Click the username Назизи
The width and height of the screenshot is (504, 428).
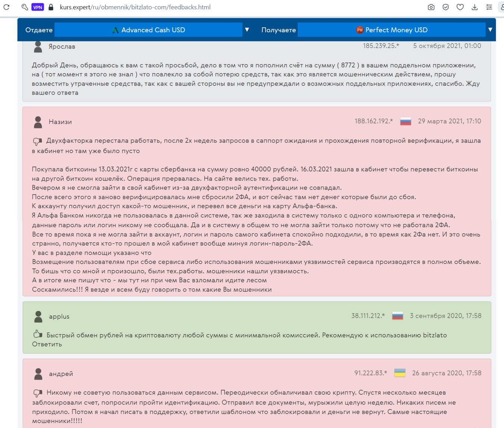60,122
